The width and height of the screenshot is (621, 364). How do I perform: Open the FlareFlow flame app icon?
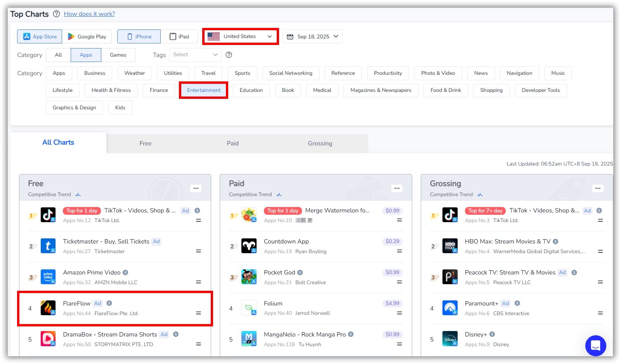point(48,308)
